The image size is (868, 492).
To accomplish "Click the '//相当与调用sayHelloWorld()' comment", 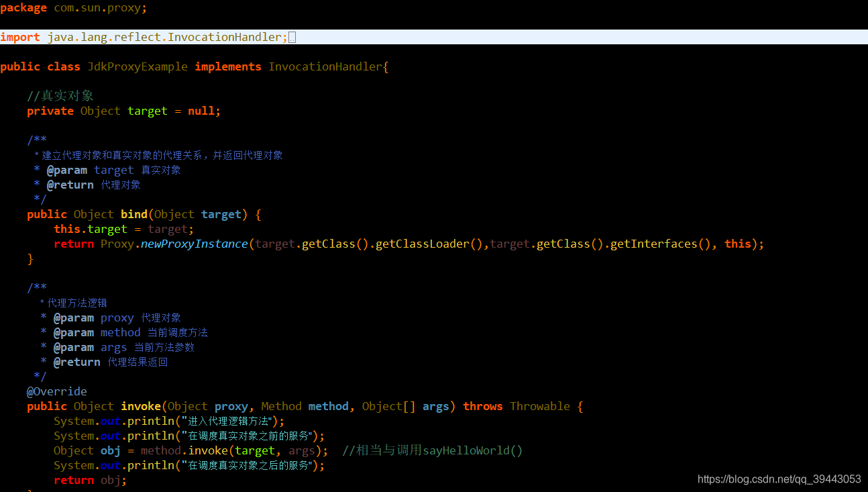I will [x=433, y=450].
